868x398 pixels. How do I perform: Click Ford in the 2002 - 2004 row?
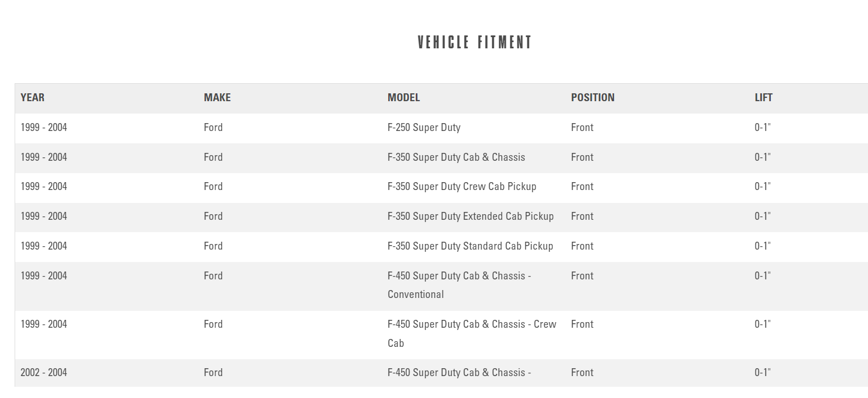pyautogui.click(x=213, y=372)
